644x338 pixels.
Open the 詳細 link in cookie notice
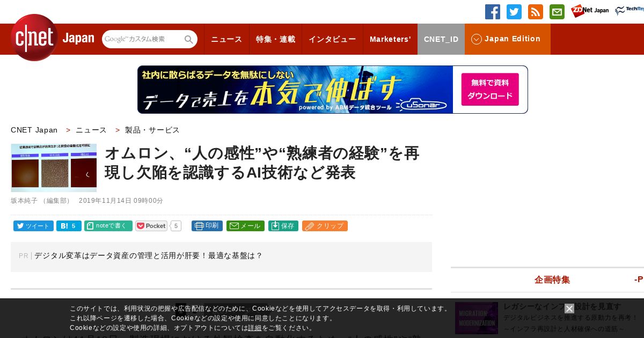255,328
